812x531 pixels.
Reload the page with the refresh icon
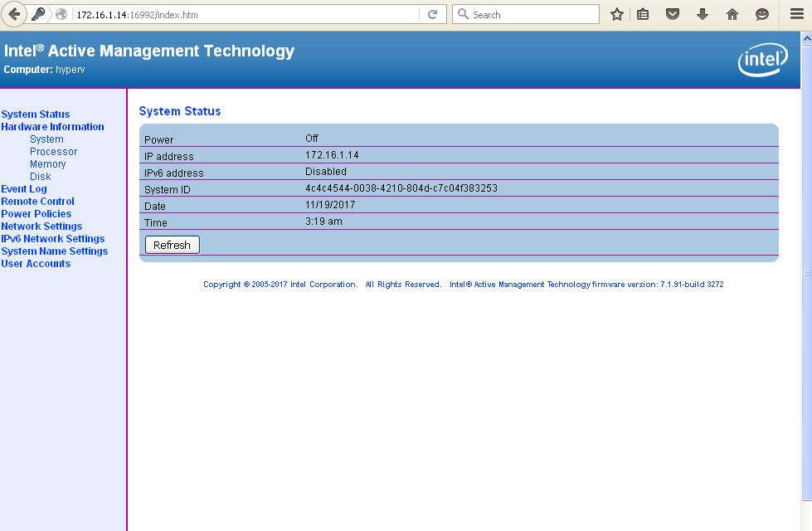tap(432, 14)
